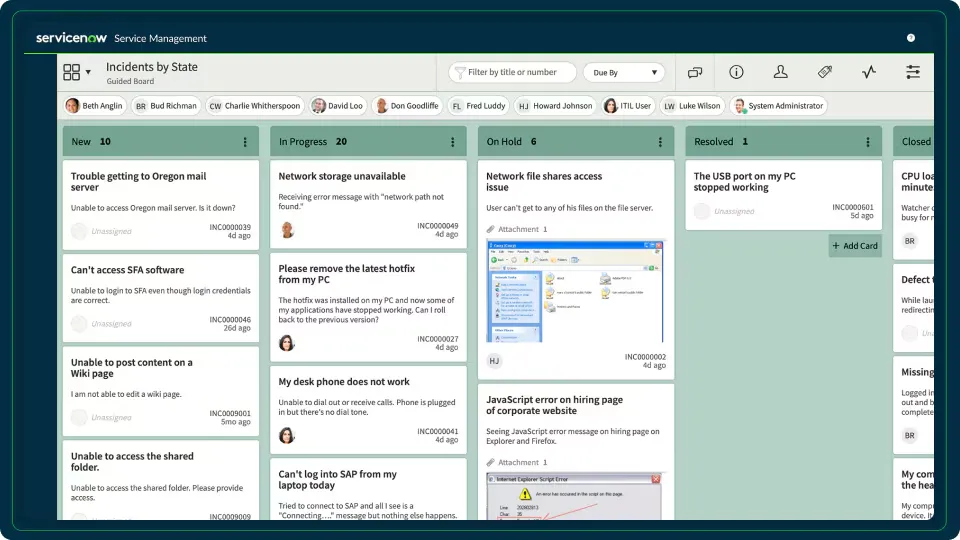
Task: Open the On Hold column three-dot menu
Action: point(660,142)
